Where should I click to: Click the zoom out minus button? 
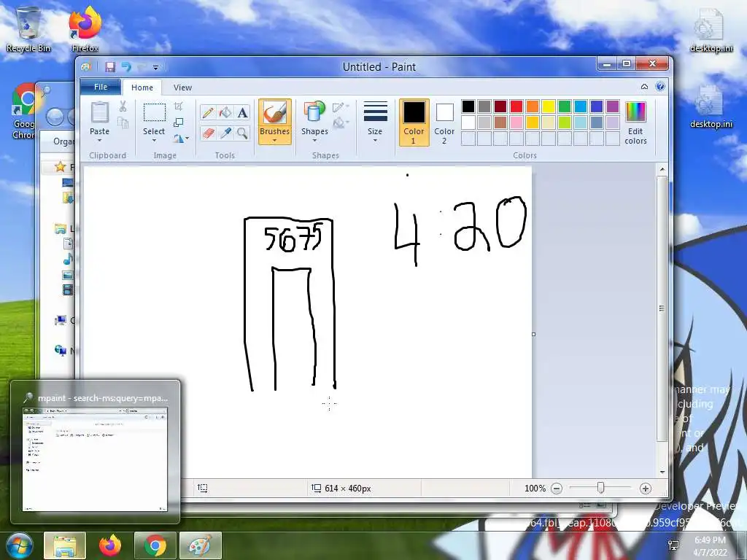point(556,488)
